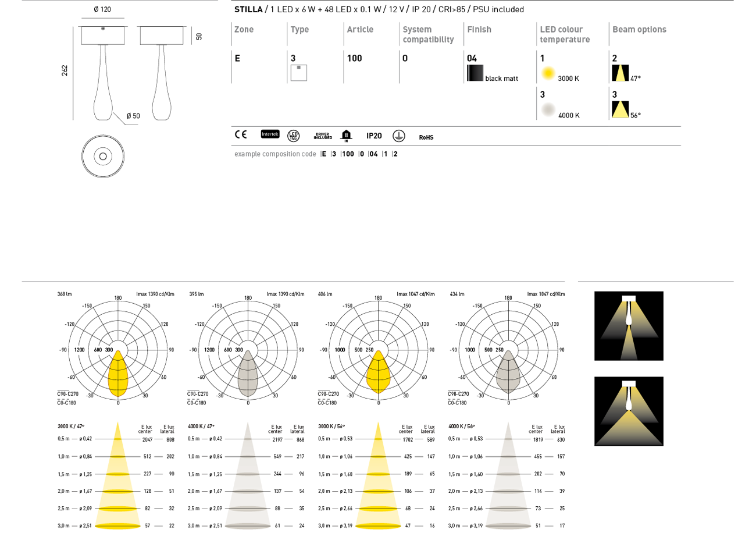
Task: Click the example composition code label
Action: tap(275, 154)
